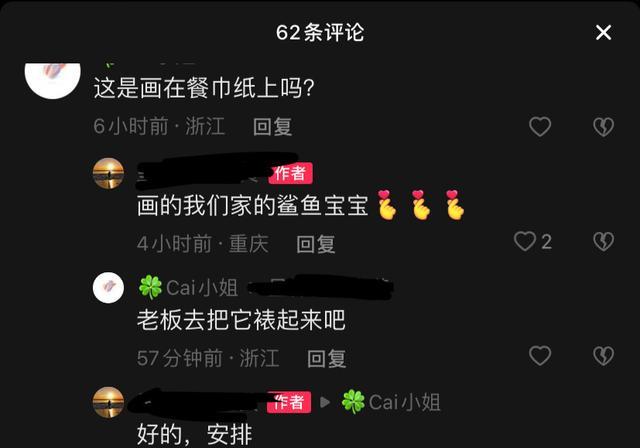Reply to the 6小时前 浙江 comment

(272, 126)
